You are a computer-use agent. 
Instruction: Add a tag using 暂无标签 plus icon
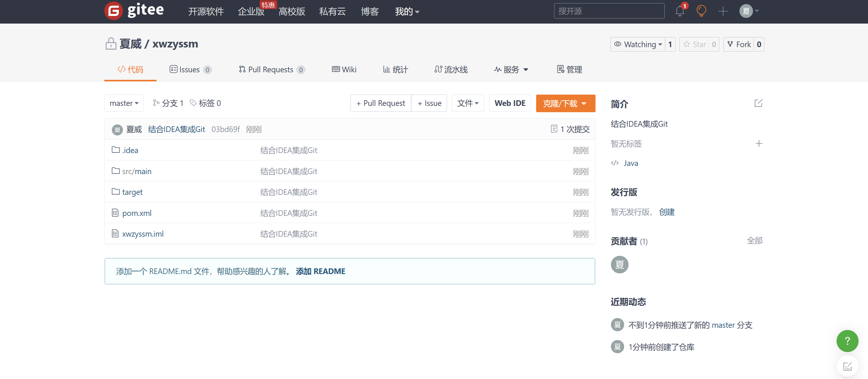[759, 144]
